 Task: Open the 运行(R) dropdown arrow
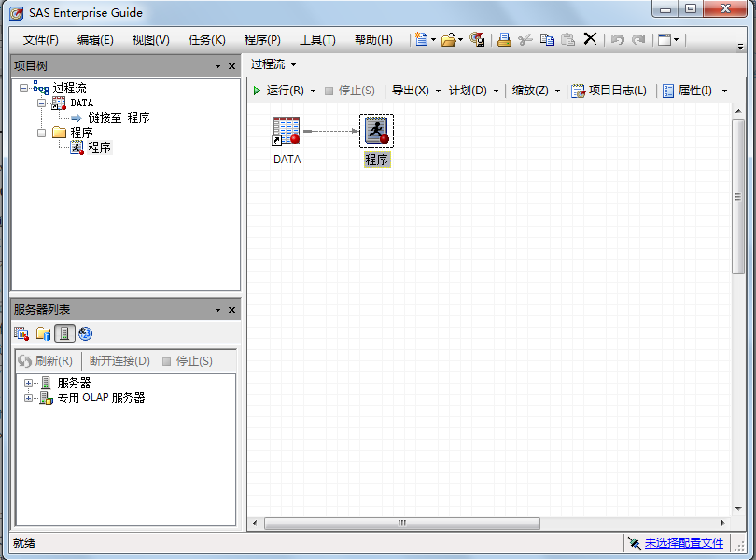click(313, 91)
